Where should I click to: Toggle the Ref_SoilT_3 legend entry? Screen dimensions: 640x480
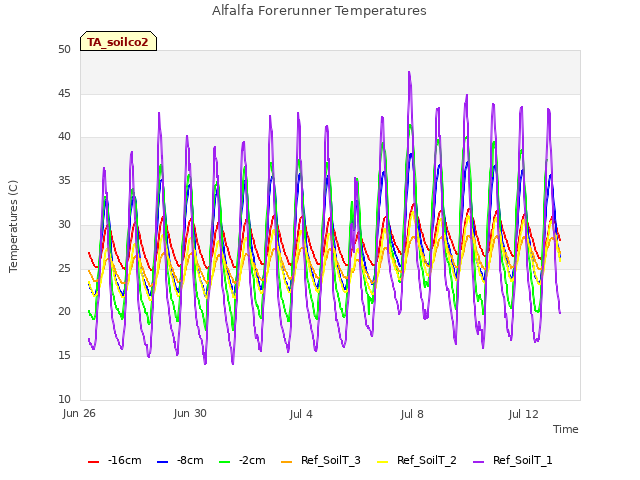[321, 461]
